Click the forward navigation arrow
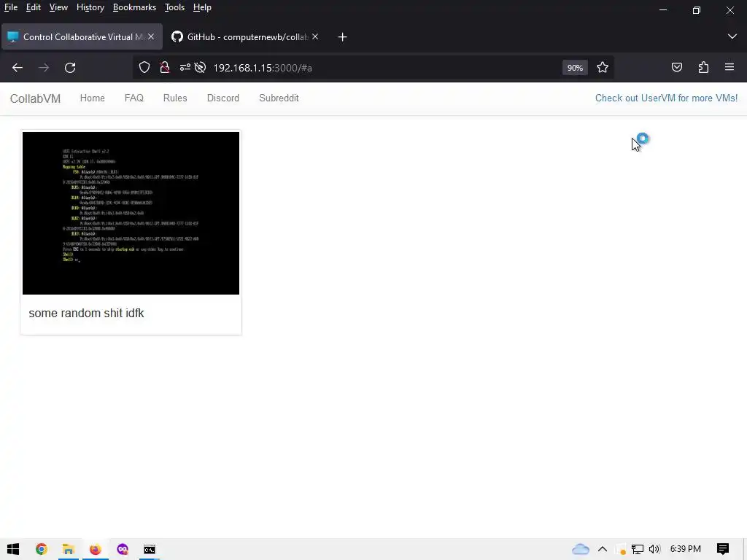 [x=43, y=68]
